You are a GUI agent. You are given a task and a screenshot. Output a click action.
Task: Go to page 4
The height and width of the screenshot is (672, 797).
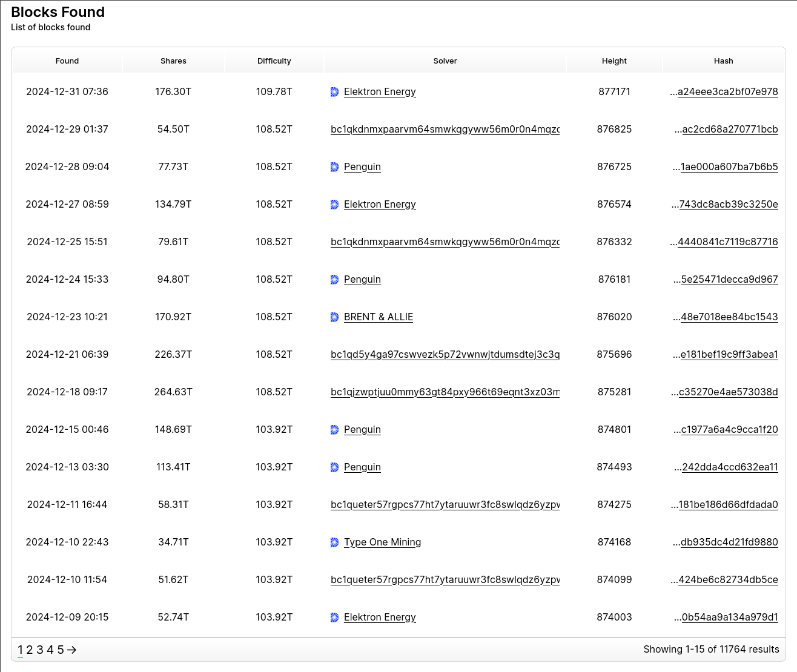(x=50, y=650)
